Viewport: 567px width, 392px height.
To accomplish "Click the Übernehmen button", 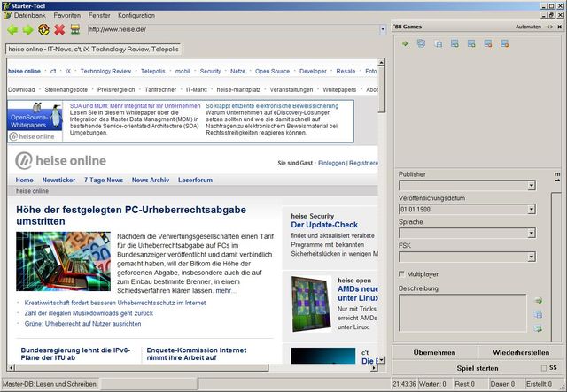I will (x=435, y=352).
